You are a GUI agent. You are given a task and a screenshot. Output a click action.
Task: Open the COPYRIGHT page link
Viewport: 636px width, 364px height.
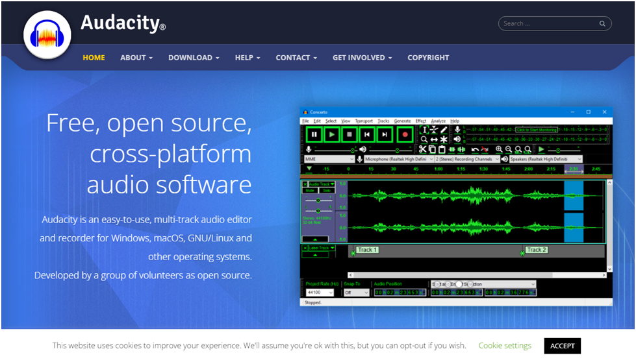[x=428, y=58]
